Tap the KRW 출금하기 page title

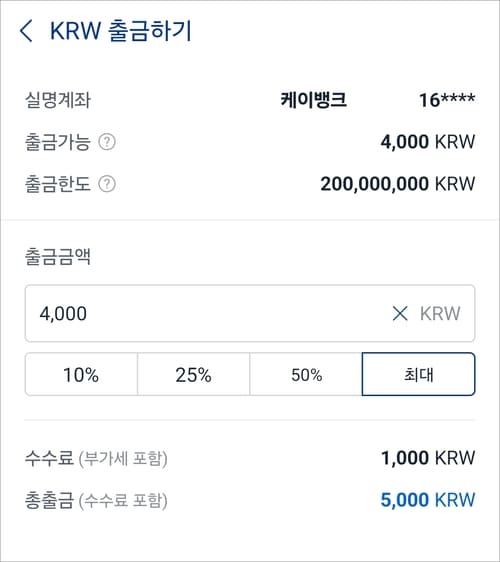click(x=121, y=31)
